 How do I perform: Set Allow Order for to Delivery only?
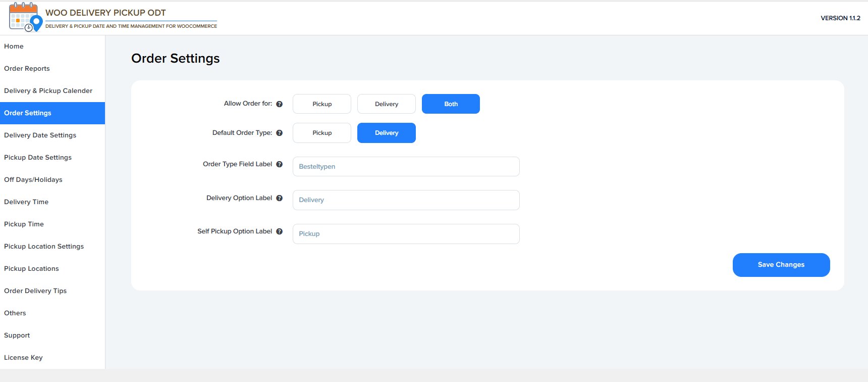point(386,104)
